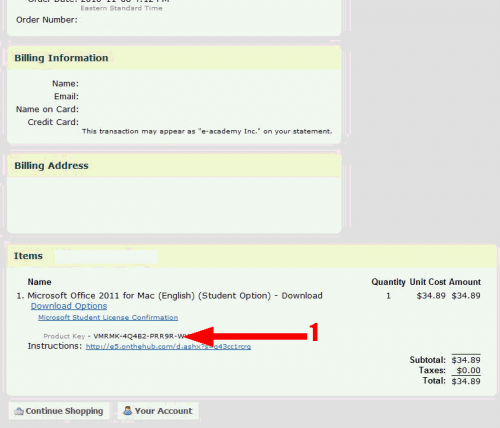Click the item row Unit Cost $34.89

point(431,296)
